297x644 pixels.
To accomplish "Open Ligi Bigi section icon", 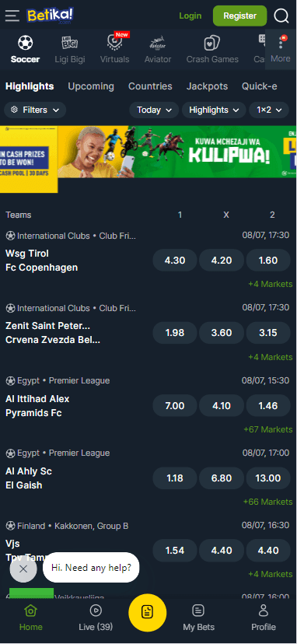I will pyautogui.click(x=70, y=43).
